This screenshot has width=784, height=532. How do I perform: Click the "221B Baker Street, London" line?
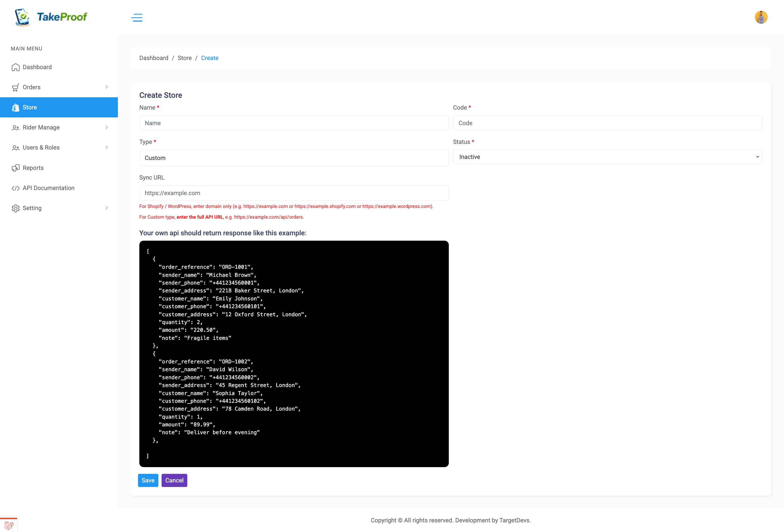coord(231,291)
